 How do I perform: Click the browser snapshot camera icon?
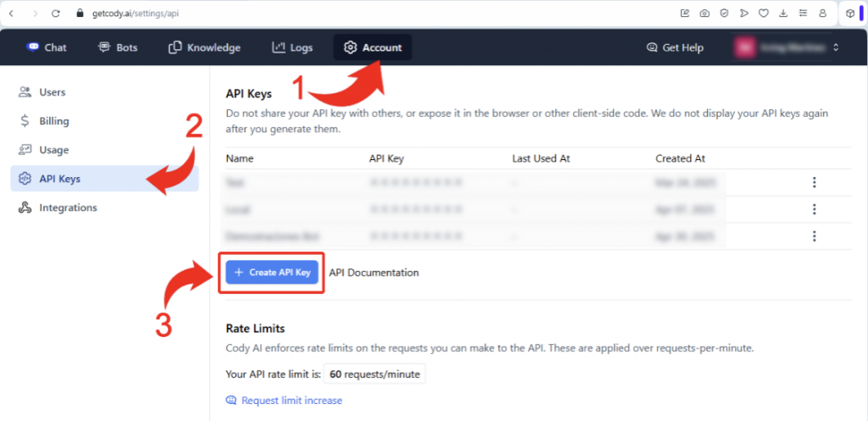(704, 14)
